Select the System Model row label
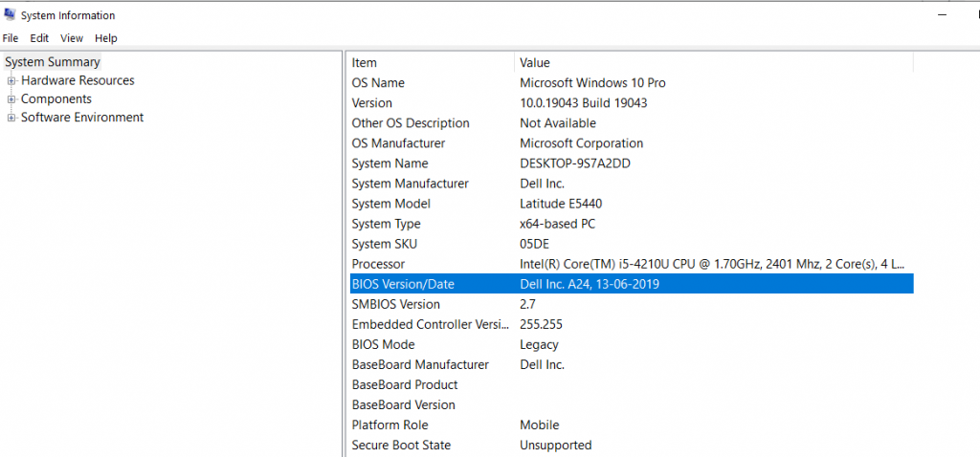This screenshot has height=457, width=980. (x=391, y=204)
